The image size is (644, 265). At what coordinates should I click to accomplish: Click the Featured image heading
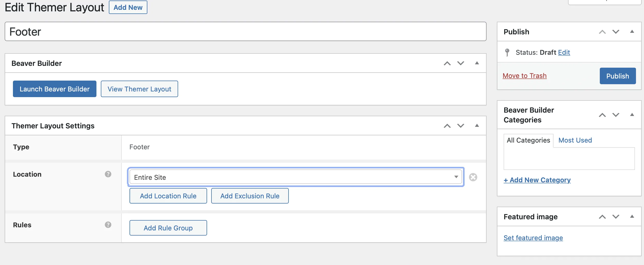[531, 217]
